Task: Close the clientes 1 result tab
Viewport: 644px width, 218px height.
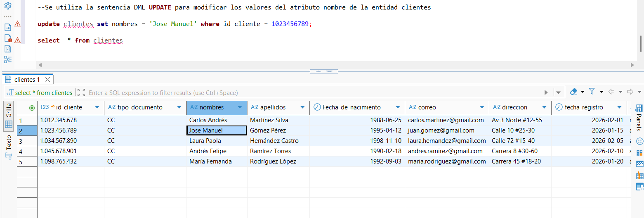Action: [47, 79]
